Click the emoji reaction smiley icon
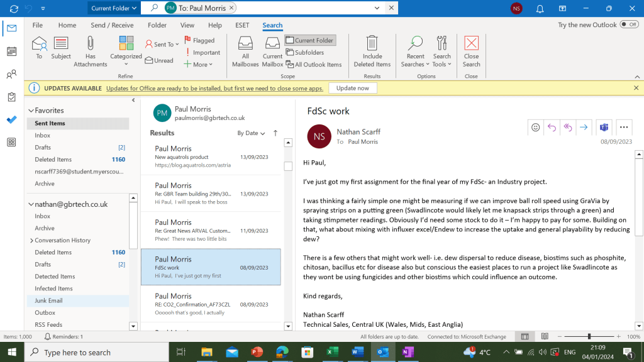This screenshot has height=362, width=644. (x=536, y=127)
